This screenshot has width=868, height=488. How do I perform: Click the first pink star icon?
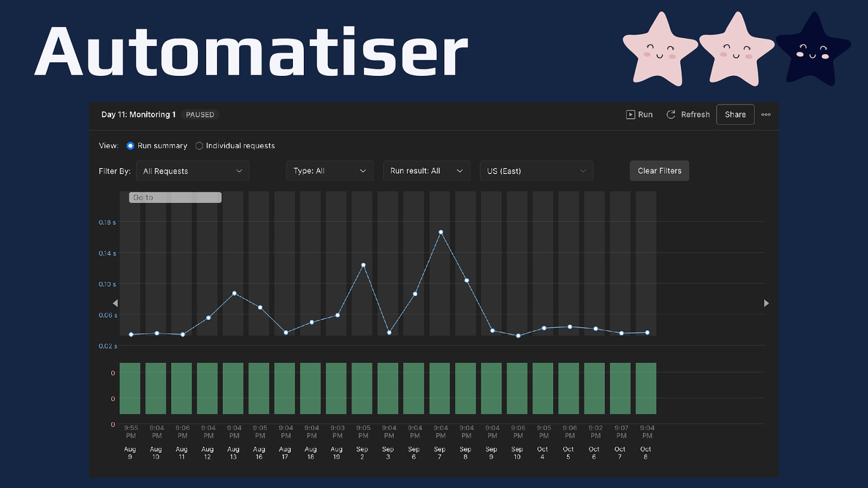point(660,50)
